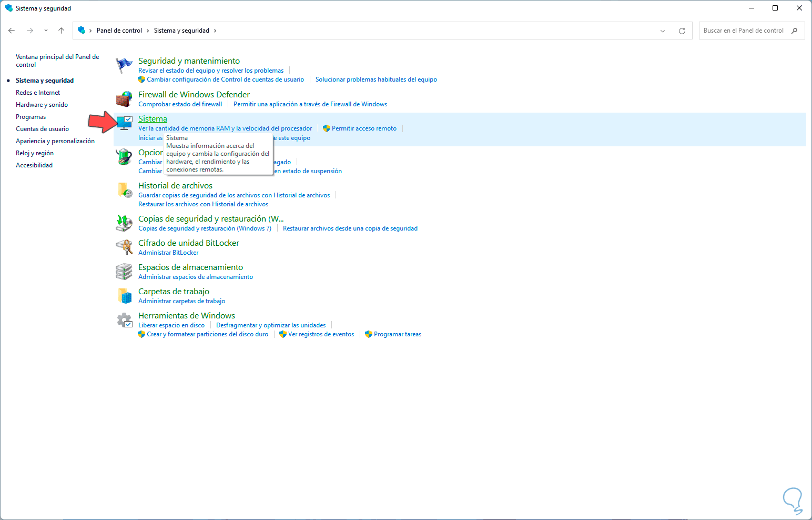812x520 pixels.
Task: Open Espacios de almacenamiento heading
Action: coord(190,267)
